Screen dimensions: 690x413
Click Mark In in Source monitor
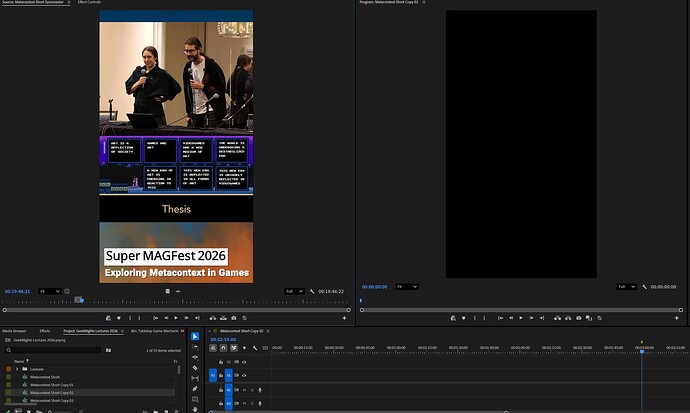(130, 318)
